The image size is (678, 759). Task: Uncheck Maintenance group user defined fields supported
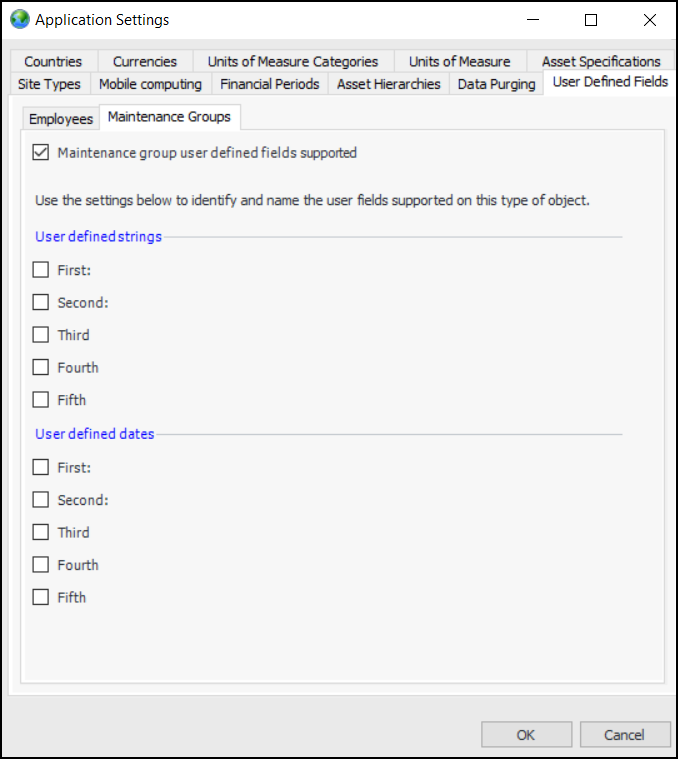pos(41,153)
